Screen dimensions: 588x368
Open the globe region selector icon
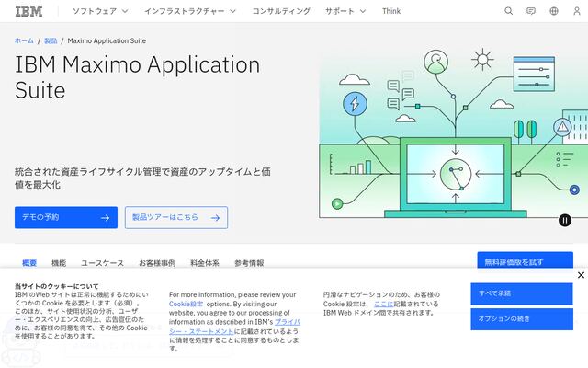[554, 11]
